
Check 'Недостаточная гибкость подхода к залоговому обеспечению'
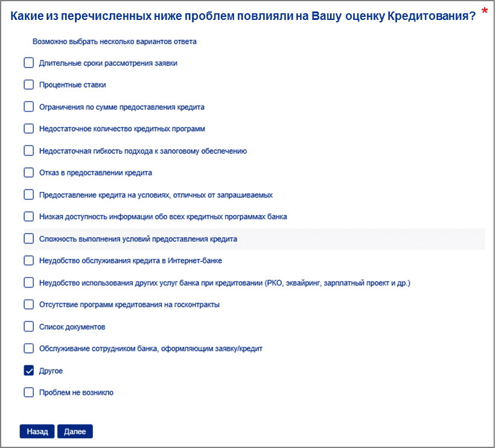tap(29, 151)
